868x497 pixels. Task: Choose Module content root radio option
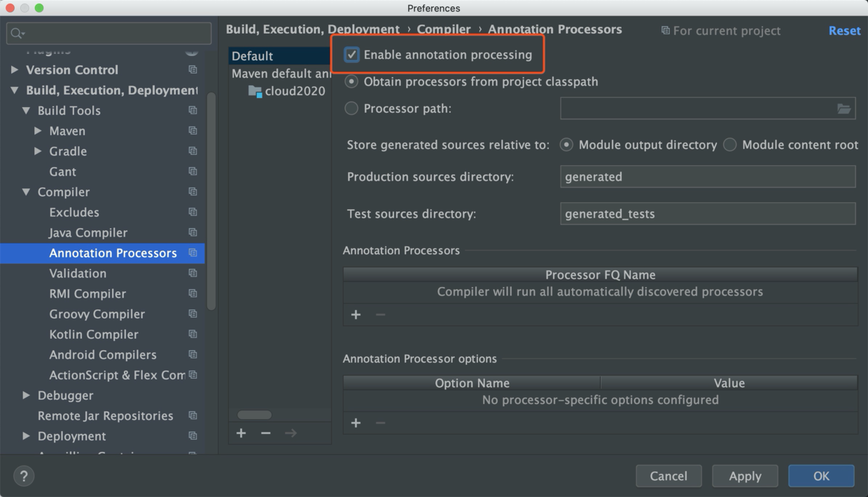pyautogui.click(x=730, y=145)
